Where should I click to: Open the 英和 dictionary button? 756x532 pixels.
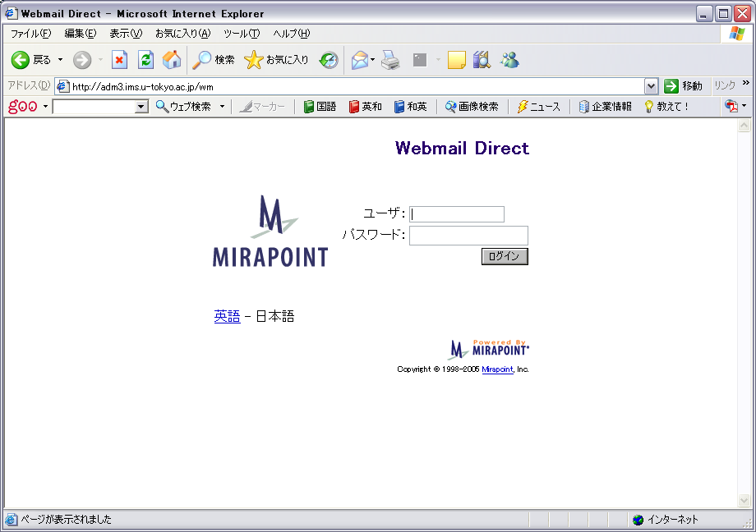[365, 107]
